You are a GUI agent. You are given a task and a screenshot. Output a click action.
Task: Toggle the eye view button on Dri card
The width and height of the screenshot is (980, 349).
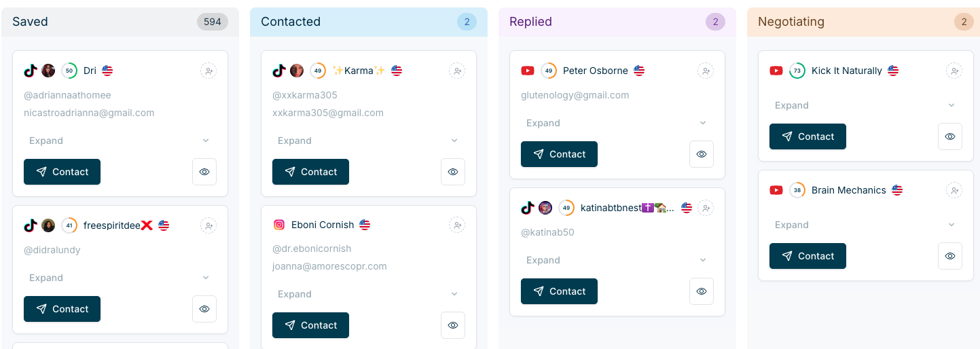tap(204, 172)
